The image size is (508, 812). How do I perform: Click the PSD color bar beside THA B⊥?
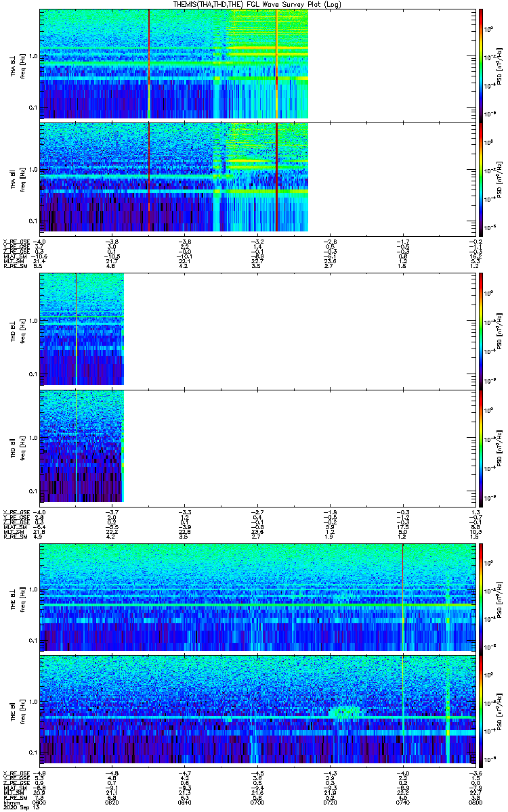click(481, 64)
